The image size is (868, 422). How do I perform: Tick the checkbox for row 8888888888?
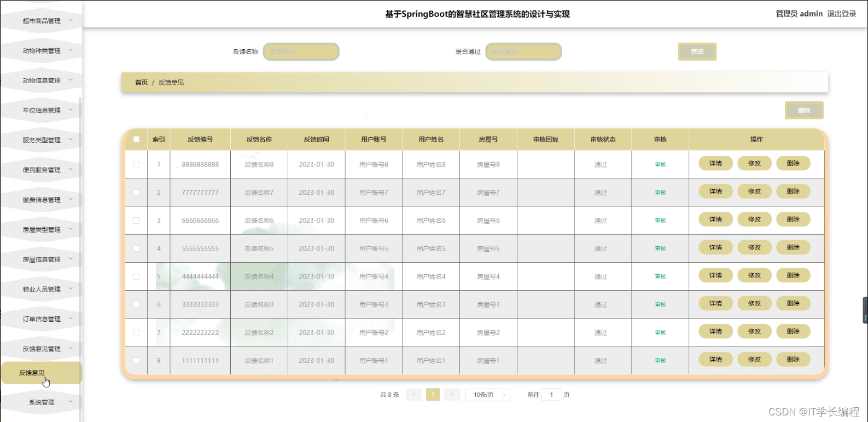[136, 164]
